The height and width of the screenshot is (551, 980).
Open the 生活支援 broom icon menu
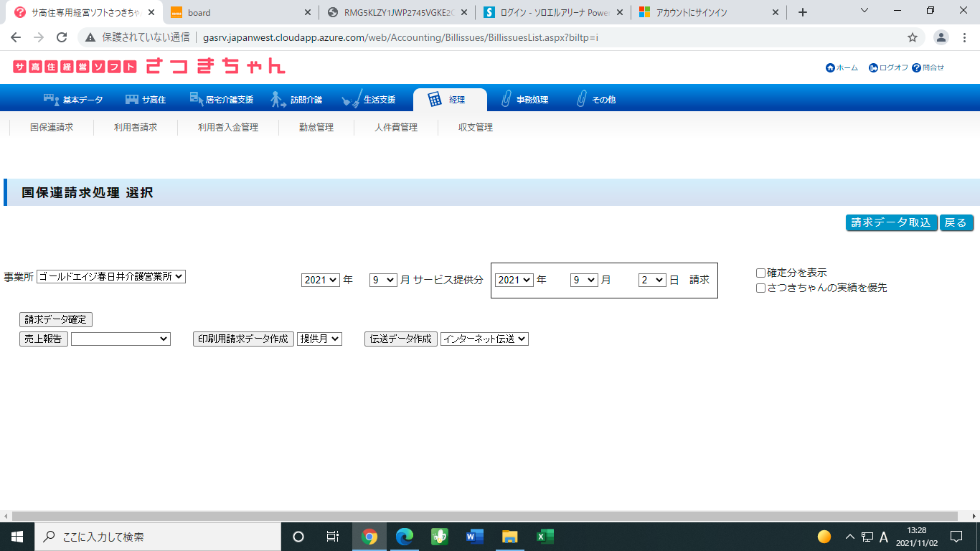tap(351, 100)
